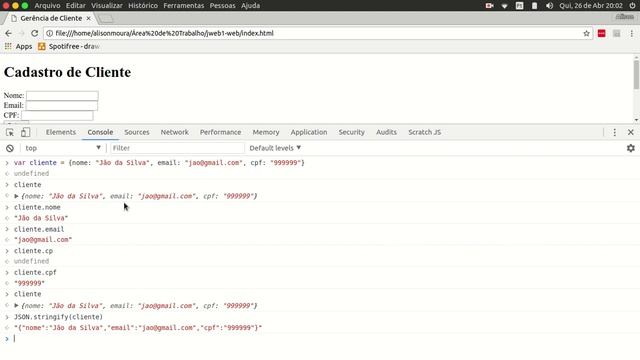Switch to the Elements tab
The width and height of the screenshot is (640, 360).
61,132
